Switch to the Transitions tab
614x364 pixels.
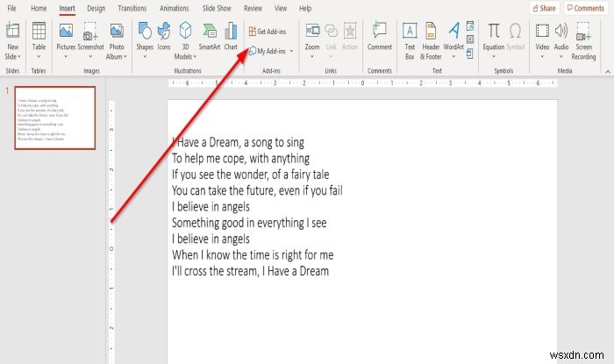[x=132, y=8]
